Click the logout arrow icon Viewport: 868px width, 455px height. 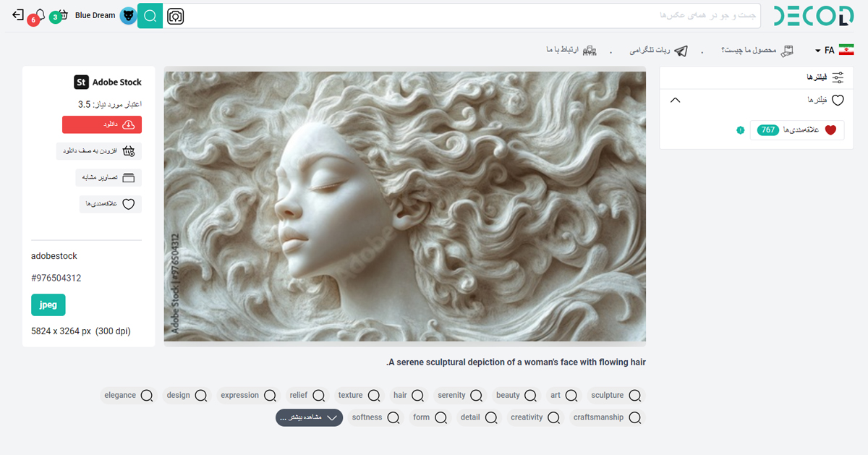pyautogui.click(x=18, y=15)
